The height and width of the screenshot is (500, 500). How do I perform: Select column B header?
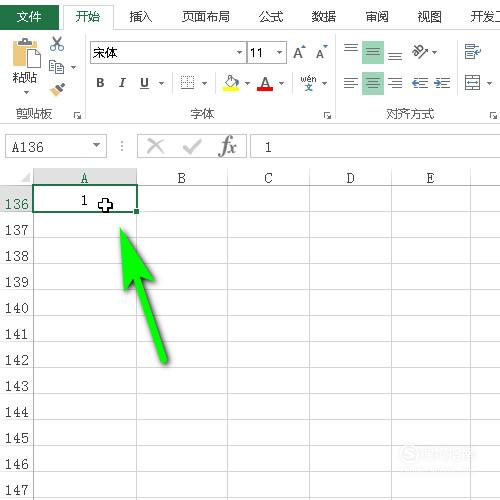(x=182, y=177)
